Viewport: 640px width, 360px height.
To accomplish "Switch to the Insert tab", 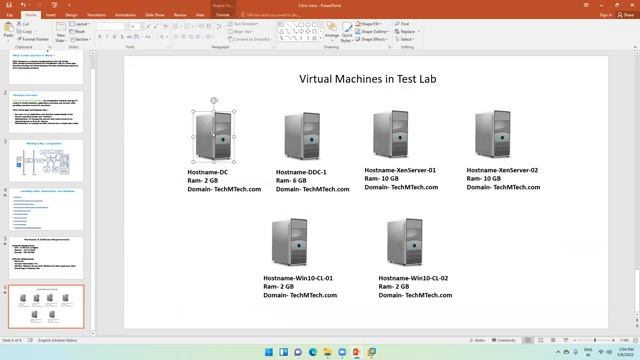I will [51, 15].
